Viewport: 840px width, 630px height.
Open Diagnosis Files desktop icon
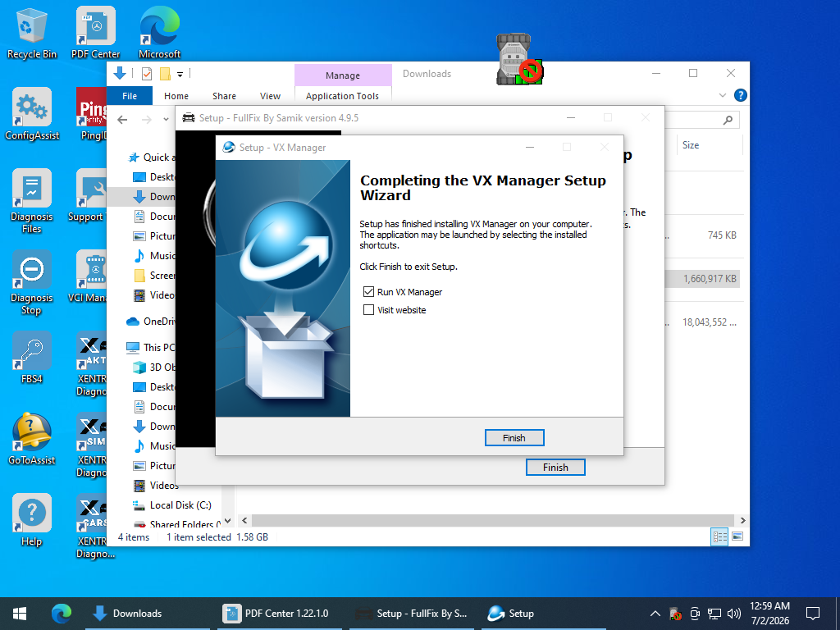coord(32,201)
